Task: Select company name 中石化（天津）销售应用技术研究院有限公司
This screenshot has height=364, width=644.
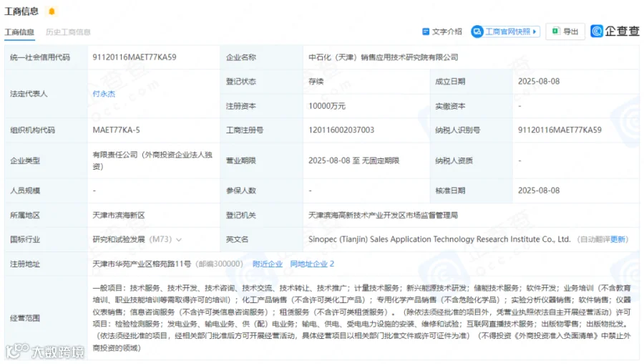Action: click(384, 57)
